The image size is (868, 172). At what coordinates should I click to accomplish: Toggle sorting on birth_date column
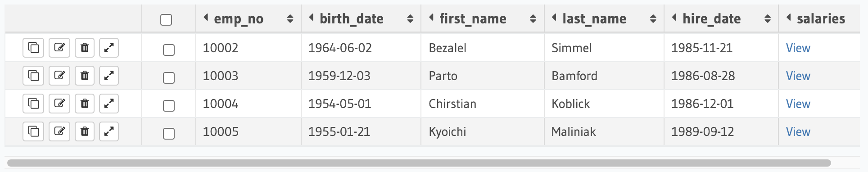[x=410, y=19]
